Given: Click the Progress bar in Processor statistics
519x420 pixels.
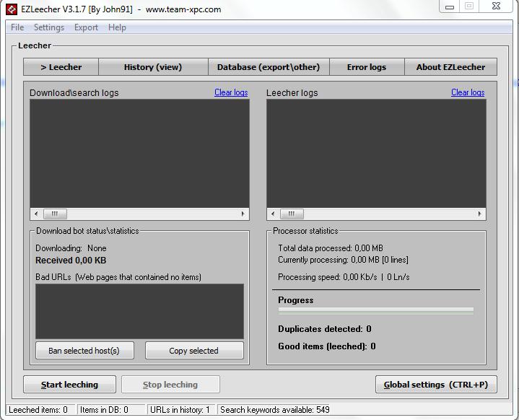Looking at the screenshot, I should [x=375, y=311].
